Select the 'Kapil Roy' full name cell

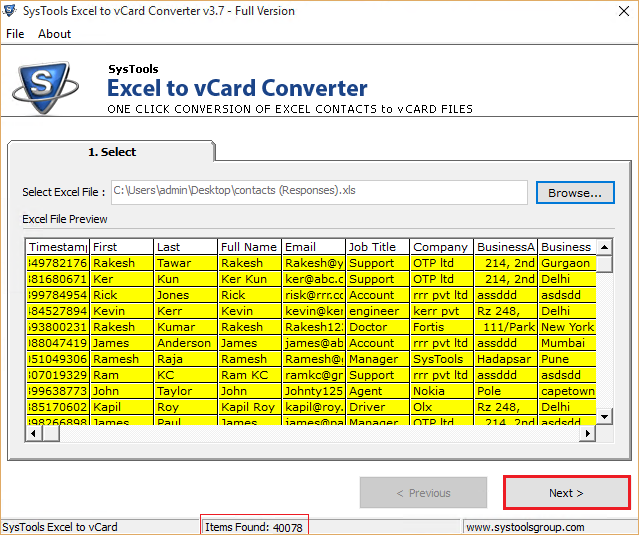click(249, 407)
